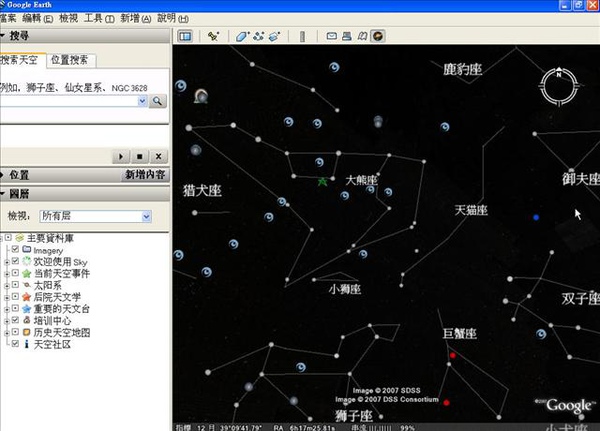
Task: Uncheck the 欢迎使用 Sky checkbox
Action: pyautogui.click(x=15, y=261)
